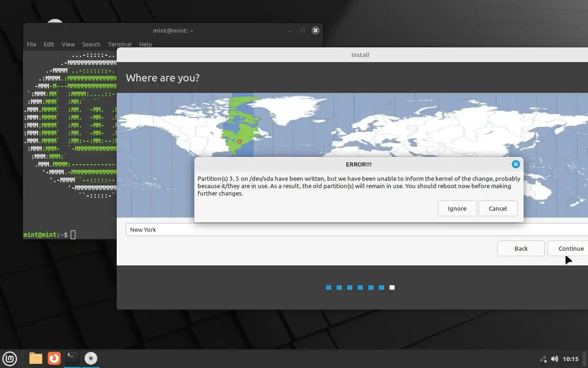
Task: Select the installer disc icon in taskbar
Action: point(90,358)
